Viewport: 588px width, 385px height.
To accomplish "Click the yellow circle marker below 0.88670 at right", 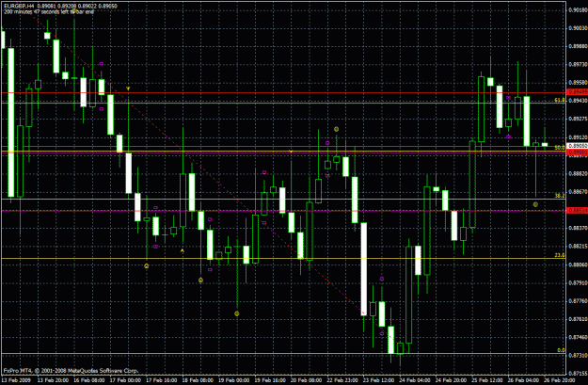I will (535, 204).
